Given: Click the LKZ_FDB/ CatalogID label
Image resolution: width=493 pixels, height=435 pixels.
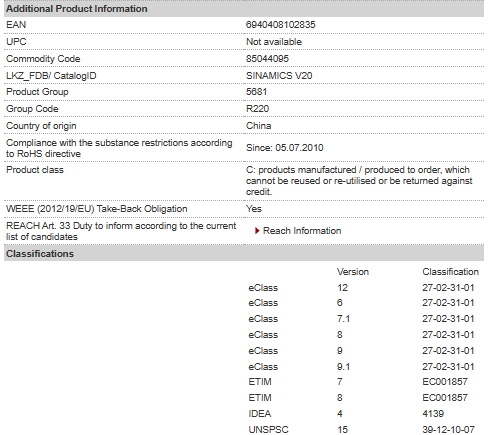Looking at the screenshot, I should 51,76.
